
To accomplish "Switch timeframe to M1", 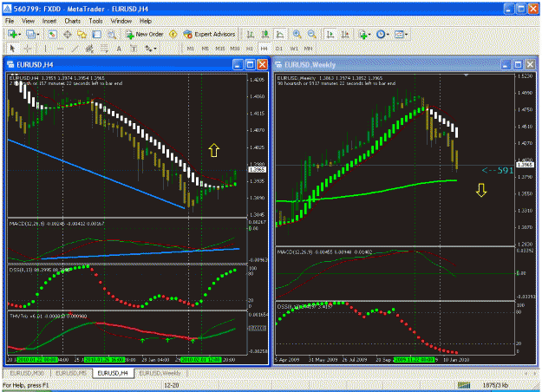I will click(191, 49).
